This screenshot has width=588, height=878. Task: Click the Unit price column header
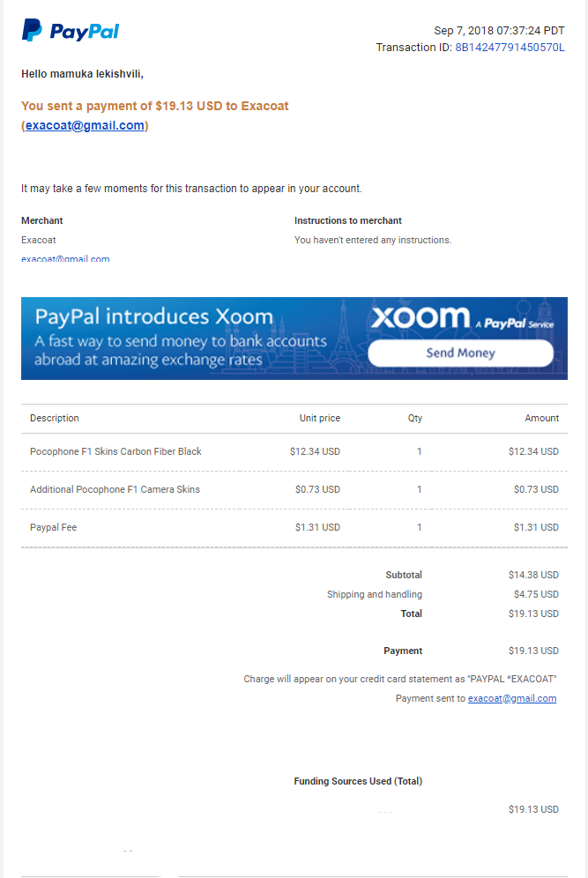(320, 418)
